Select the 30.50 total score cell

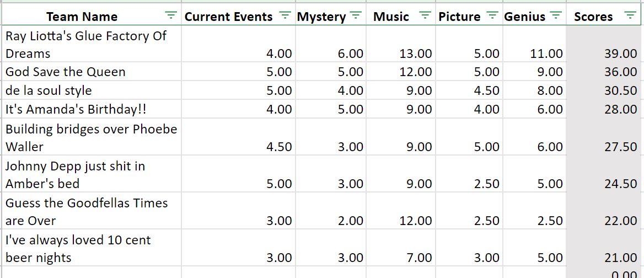605,90
